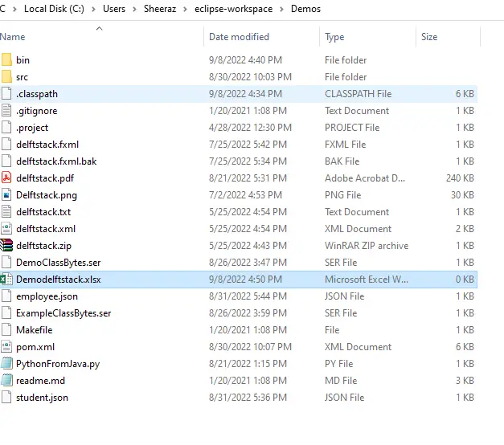Viewport: 504px width, 445px height.
Task: Click the Delftstack.png image icon
Action: 6,195
